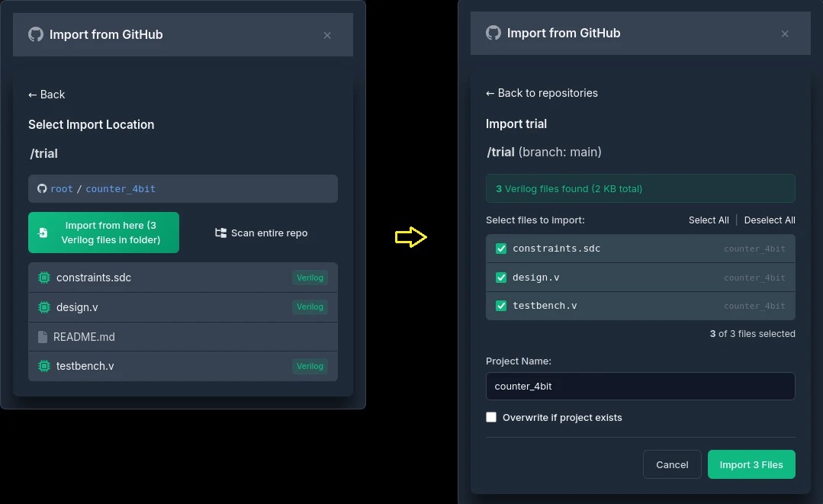This screenshot has height=504, width=823.
Task: Click the chip icon next to constraints.sdc
Action: tap(44, 278)
